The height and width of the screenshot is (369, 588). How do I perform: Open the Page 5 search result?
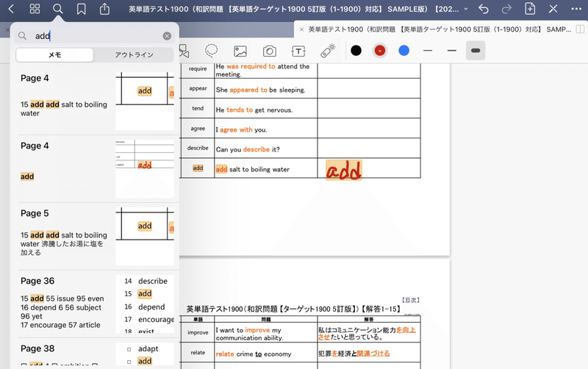coord(96,236)
